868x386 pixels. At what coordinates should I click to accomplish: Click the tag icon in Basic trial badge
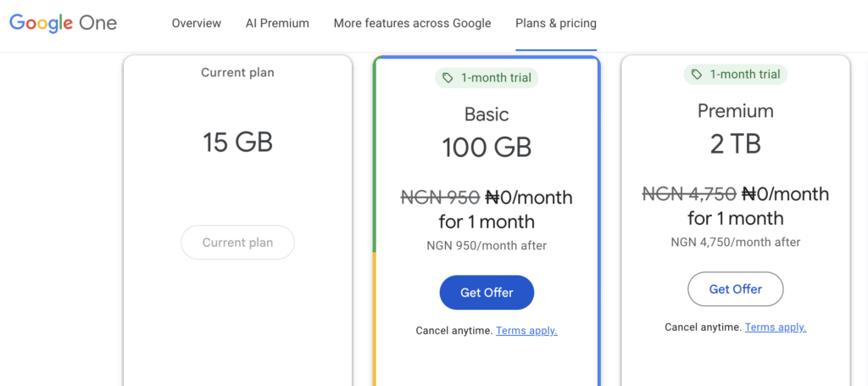point(448,78)
